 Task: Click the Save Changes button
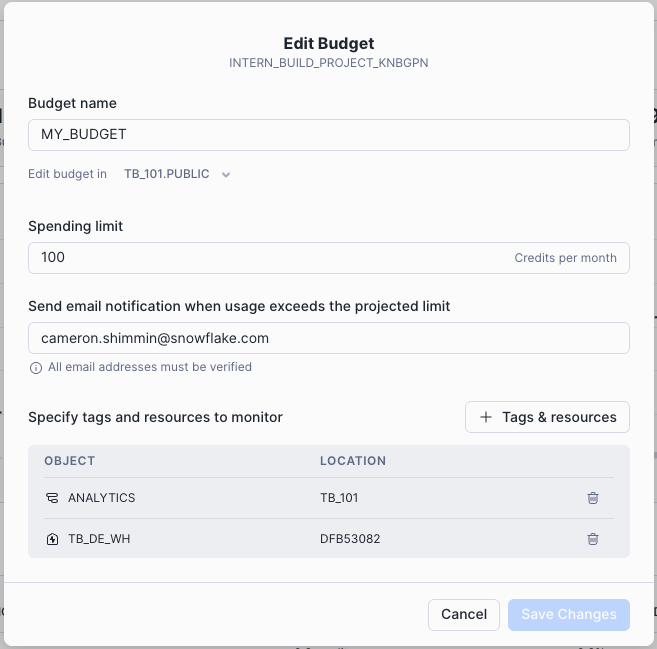pos(569,614)
